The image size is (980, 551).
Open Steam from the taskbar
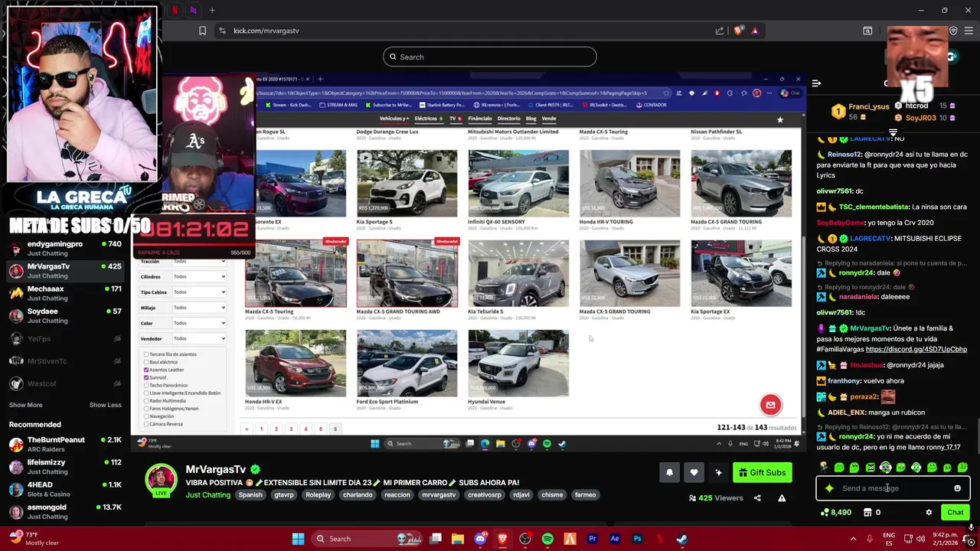tap(681, 539)
